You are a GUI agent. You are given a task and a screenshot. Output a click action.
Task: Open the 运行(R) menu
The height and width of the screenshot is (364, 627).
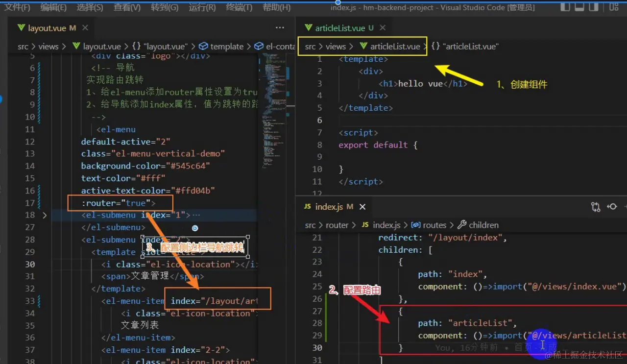pyautogui.click(x=202, y=7)
